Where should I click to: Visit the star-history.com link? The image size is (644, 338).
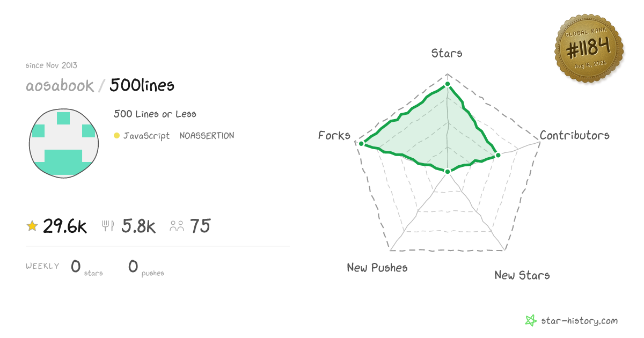(x=580, y=321)
